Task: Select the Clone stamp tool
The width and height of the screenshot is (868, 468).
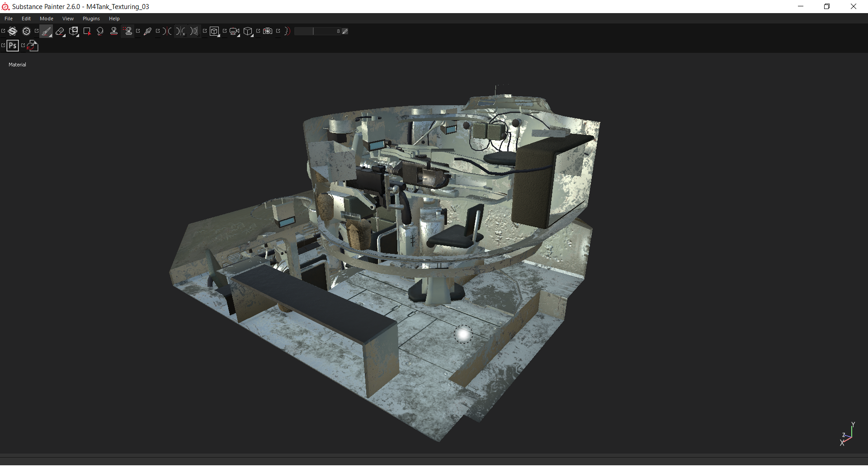Action: (x=114, y=31)
